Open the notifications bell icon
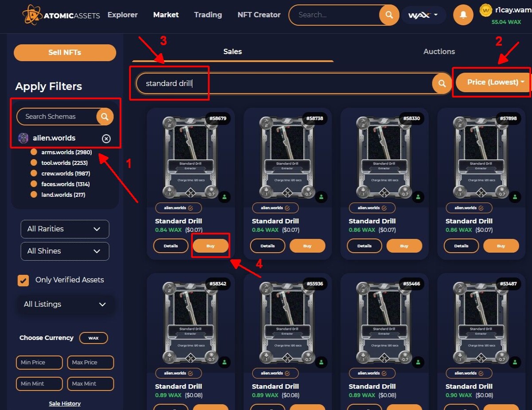The image size is (532, 410). [x=463, y=16]
